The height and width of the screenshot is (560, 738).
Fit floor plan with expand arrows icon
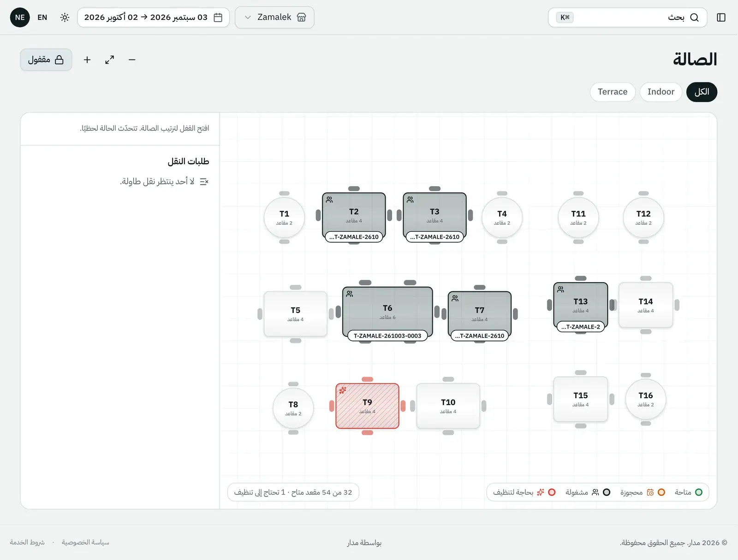click(109, 60)
